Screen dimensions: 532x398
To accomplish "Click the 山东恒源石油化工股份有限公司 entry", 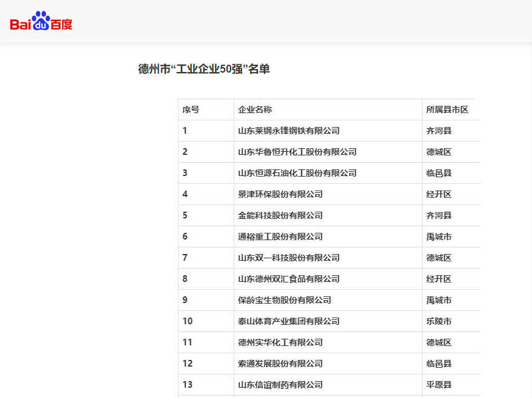I will [297, 173].
